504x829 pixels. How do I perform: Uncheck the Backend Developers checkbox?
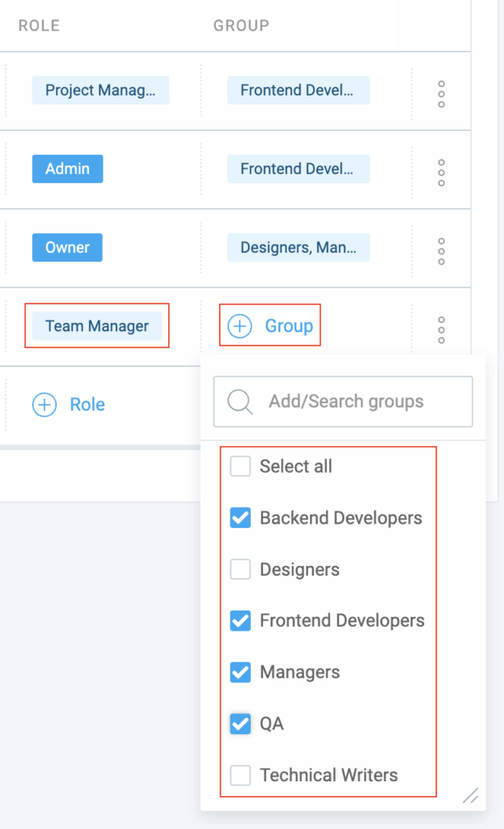tap(240, 517)
